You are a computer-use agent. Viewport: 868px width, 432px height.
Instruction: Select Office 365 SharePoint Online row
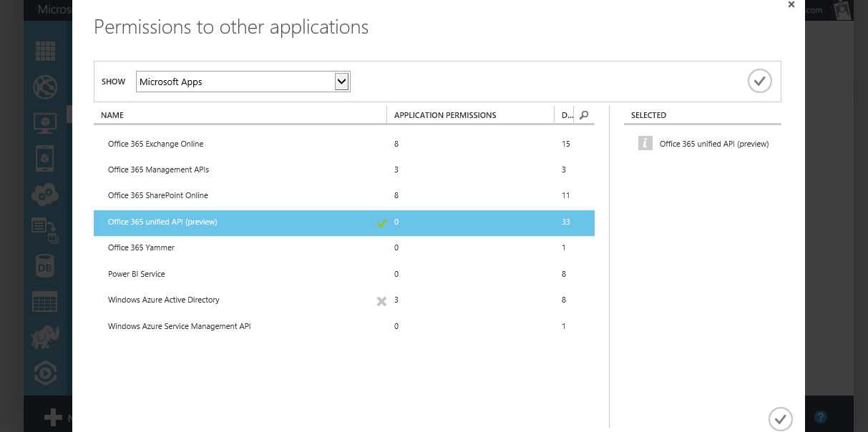(x=344, y=195)
